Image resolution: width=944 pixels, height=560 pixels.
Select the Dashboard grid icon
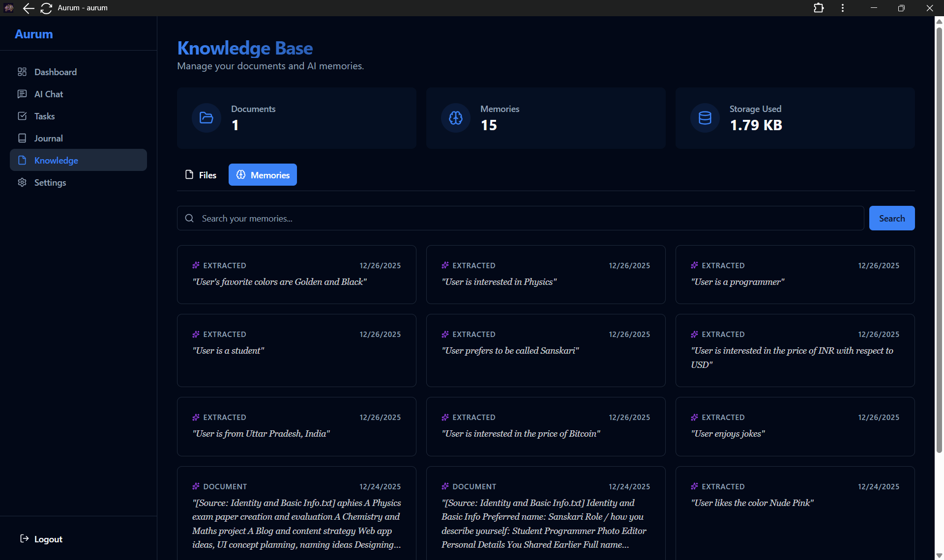click(x=22, y=72)
